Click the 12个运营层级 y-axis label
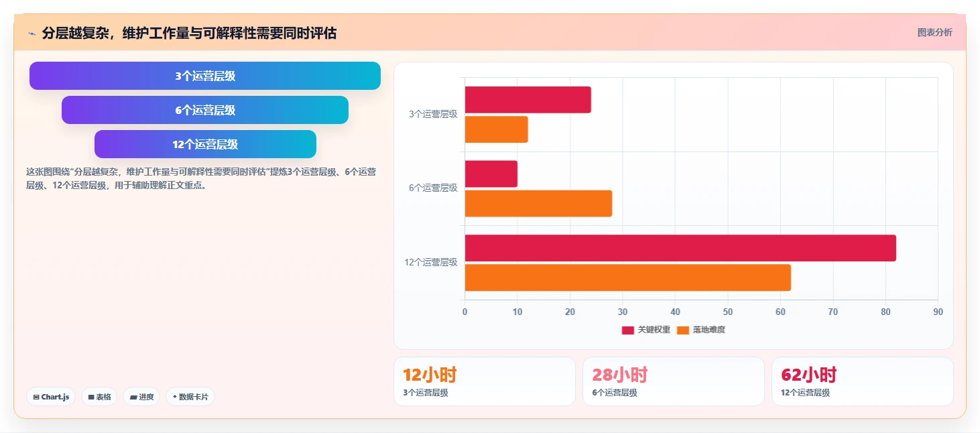 click(x=431, y=262)
